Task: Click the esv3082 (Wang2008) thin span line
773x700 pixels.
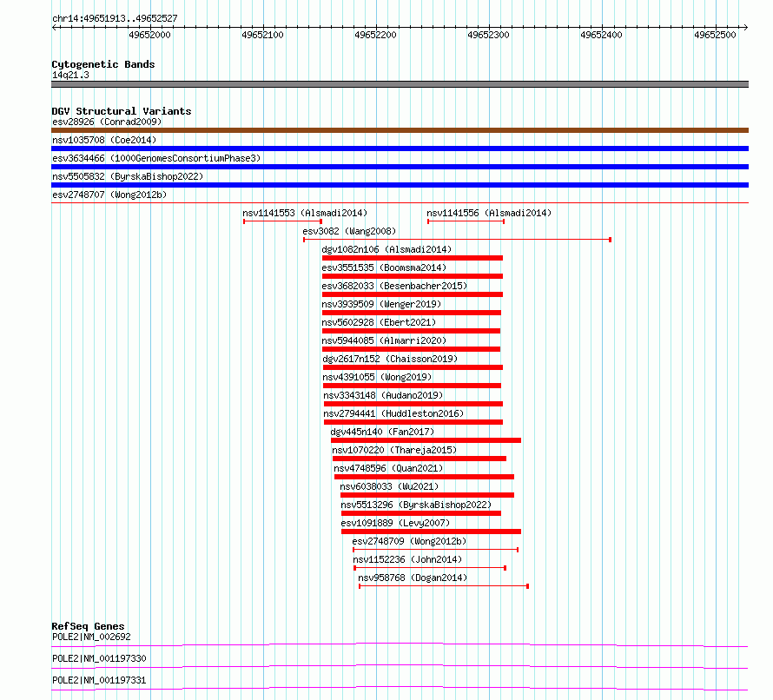Action: [457, 240]
